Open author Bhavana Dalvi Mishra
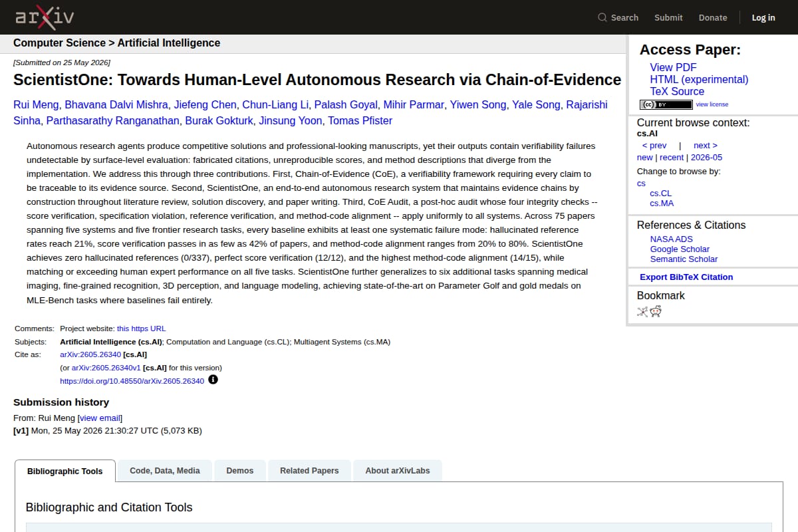Screen dimensions: 798x532 pos(117,105)
